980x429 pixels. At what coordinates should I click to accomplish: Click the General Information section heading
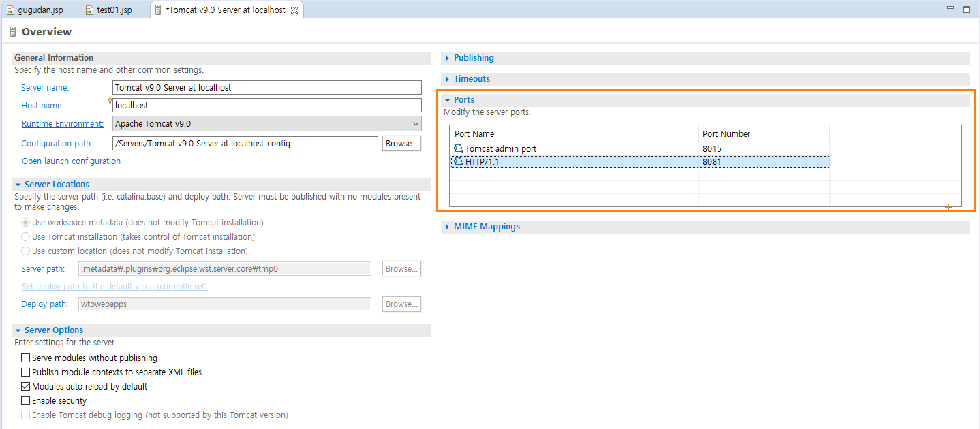[x=54, y=58]
